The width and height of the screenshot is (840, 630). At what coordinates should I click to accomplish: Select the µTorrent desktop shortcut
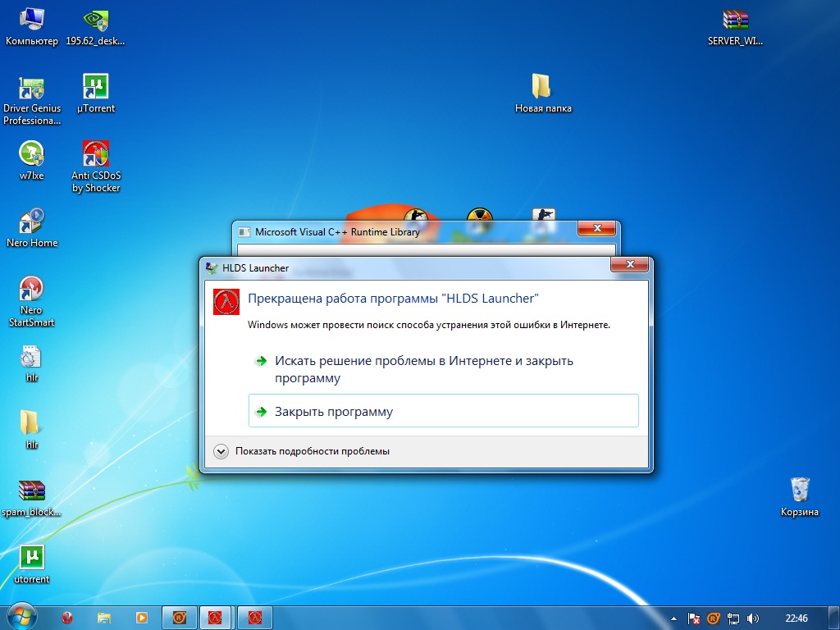pyautogui.click(x=96, y=94)
